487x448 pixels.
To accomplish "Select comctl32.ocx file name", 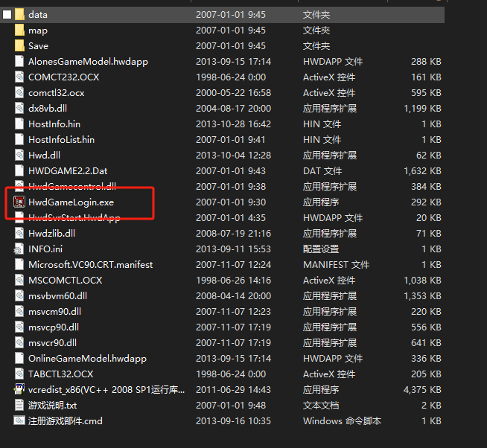I will point(56,93).
